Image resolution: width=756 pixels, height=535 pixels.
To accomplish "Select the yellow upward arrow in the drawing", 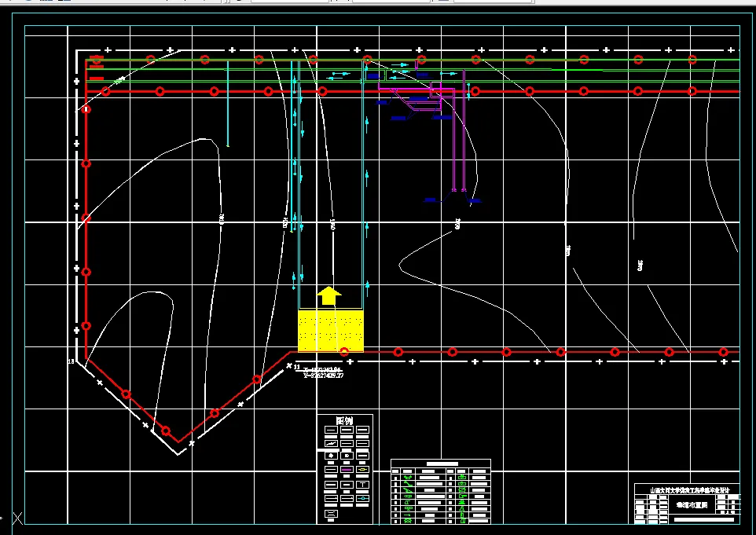I will tap(328, 295).
